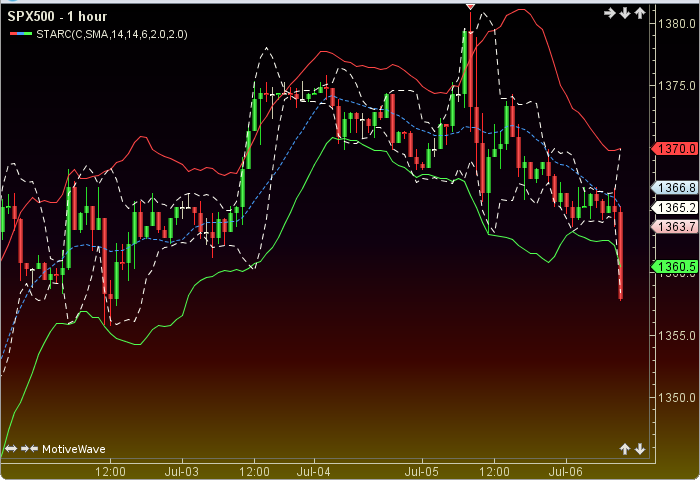The height and width of the screenshot is (480, 700).
Task: Select the pink 1363.7 price tag
Action: [x=675, y=227]
